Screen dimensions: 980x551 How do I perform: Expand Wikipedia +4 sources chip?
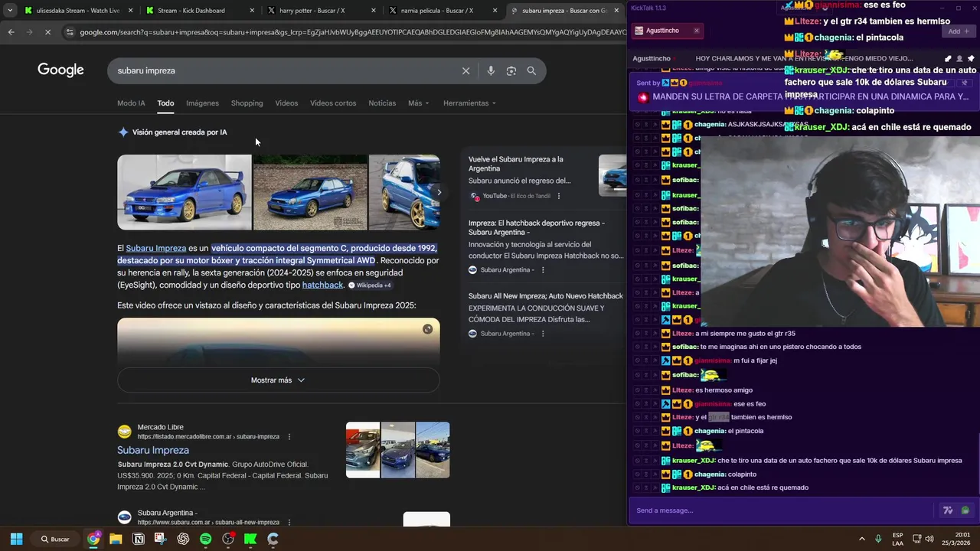(370, 285)
